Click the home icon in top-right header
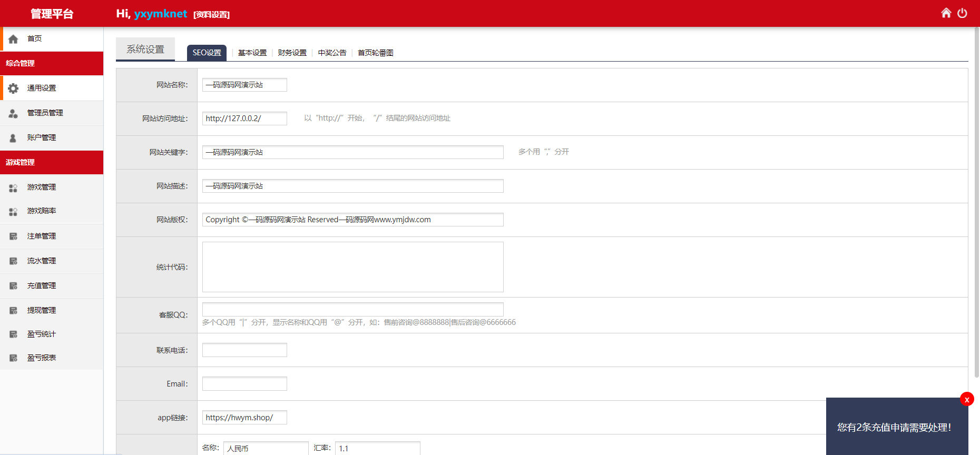The image size is (980, 455). (x=946, y=13)
